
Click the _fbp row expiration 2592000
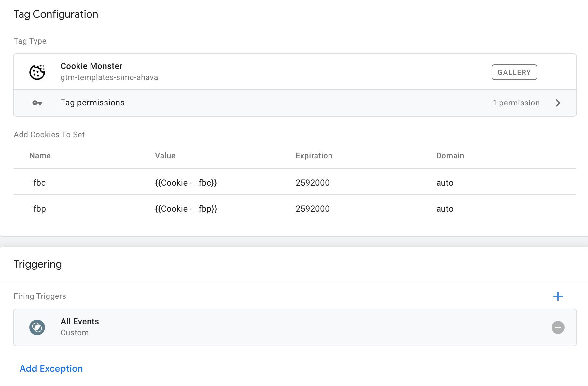(313, 209)
